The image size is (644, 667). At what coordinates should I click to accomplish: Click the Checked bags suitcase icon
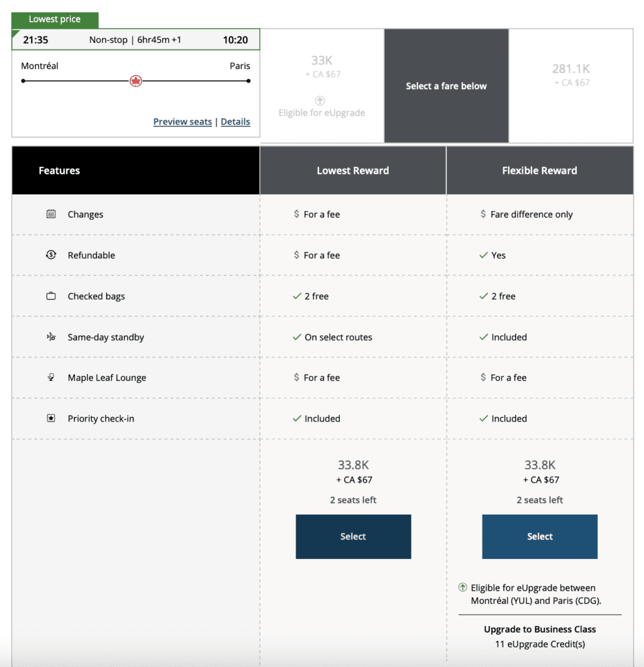pyautogui.click(x=51, y=296)
